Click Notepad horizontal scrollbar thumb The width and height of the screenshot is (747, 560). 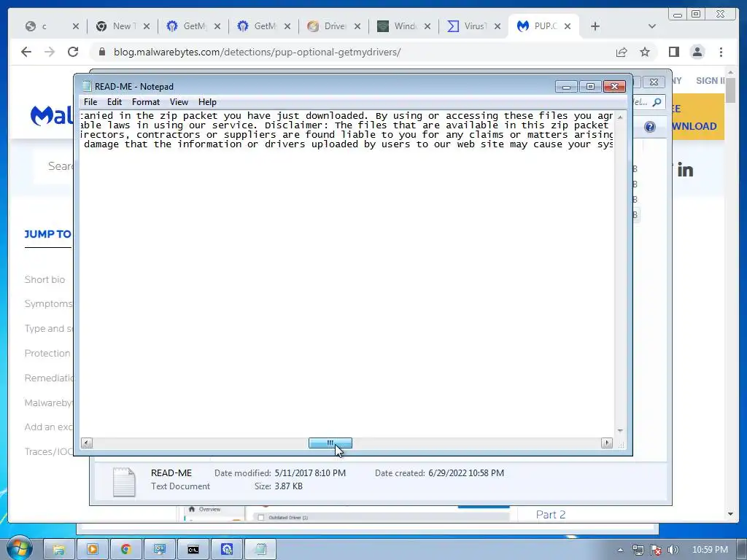point(330,443)
